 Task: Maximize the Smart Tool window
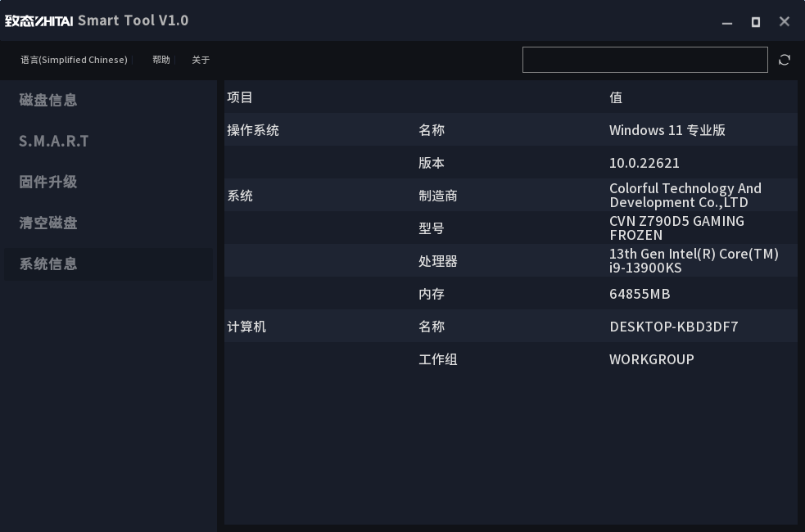coord(756,22)
